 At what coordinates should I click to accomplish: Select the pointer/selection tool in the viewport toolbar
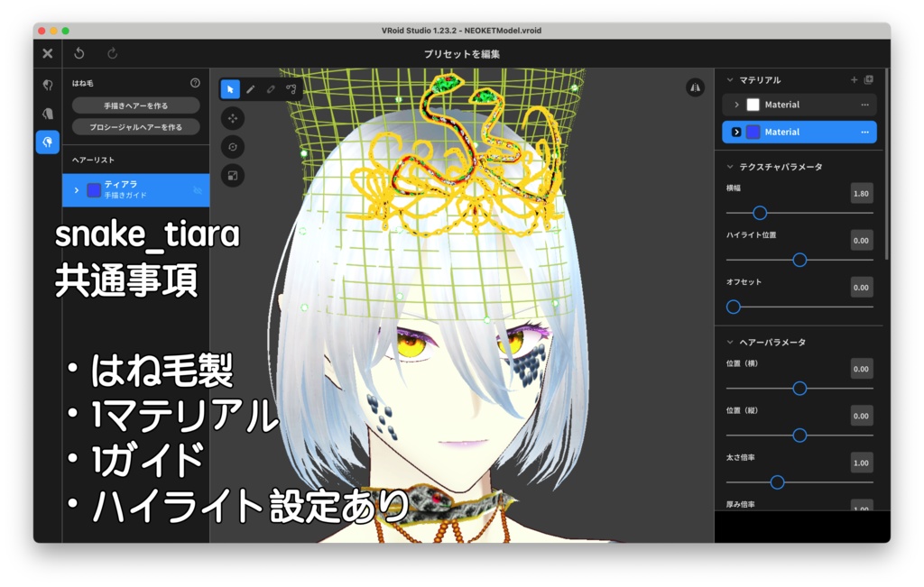[x=232, y=89]
